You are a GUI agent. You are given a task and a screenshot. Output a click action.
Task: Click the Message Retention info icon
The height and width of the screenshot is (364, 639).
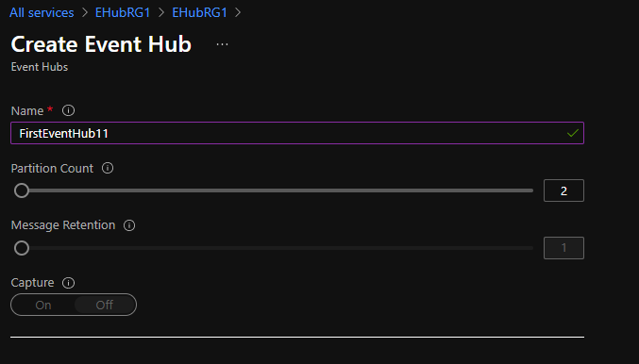(x=129, y=225)
